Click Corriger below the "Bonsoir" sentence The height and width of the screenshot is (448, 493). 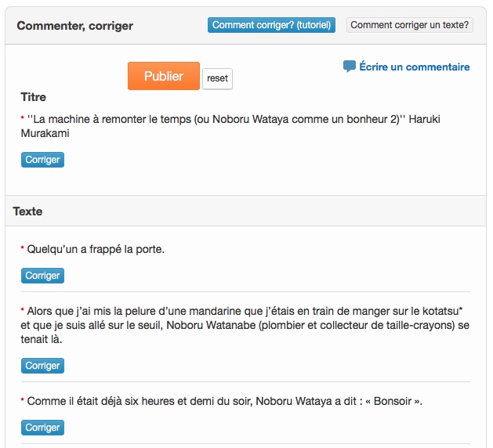(42, 428)
